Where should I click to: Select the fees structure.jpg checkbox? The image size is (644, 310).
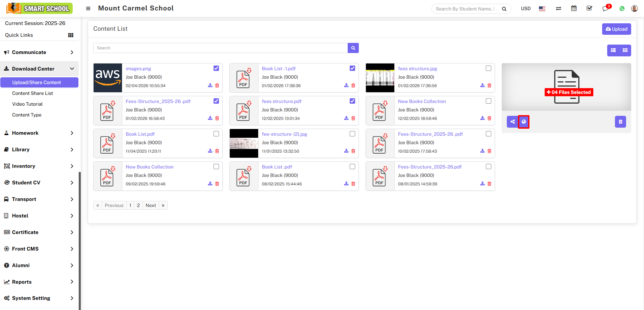[488, 68]
